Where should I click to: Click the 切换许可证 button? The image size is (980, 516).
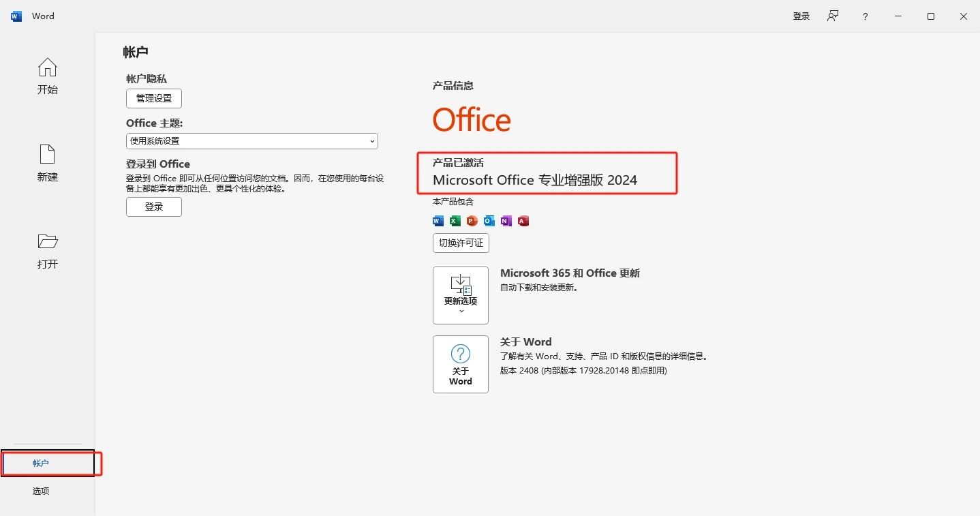461,243
